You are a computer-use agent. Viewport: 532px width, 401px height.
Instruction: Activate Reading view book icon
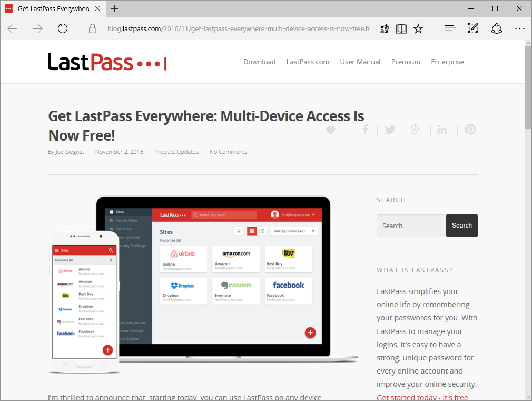(x=401, y=28)
